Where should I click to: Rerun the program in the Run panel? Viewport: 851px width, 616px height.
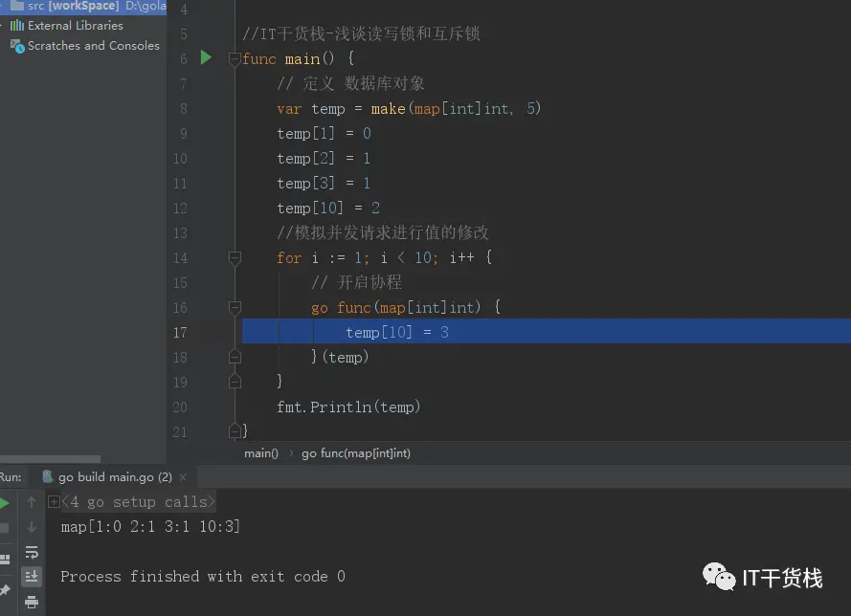[x=4, y=503]
